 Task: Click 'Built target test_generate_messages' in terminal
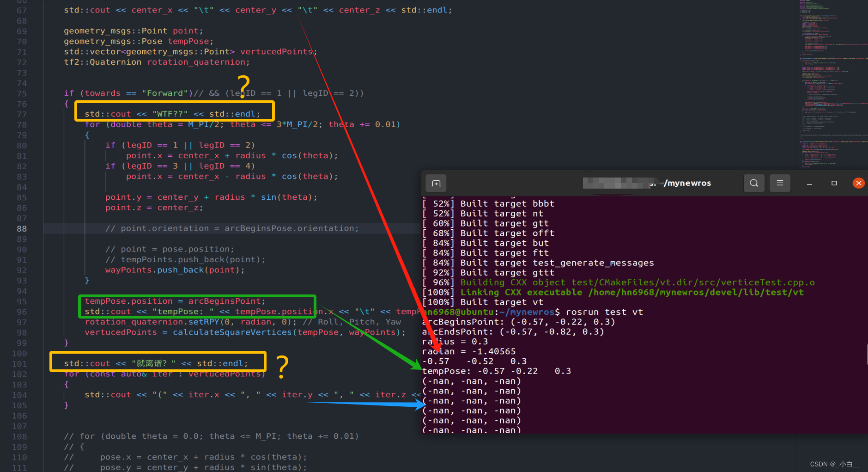click(x=557, y=263)
